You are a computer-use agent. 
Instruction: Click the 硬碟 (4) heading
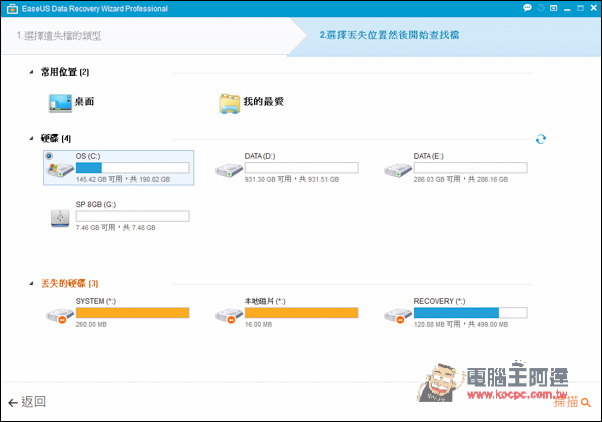(56, 138)
